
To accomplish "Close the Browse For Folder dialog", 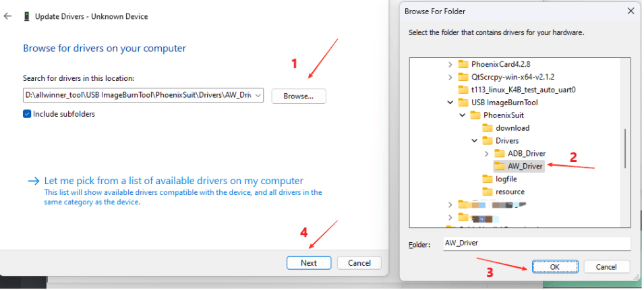I will click(x=630, y=11).
